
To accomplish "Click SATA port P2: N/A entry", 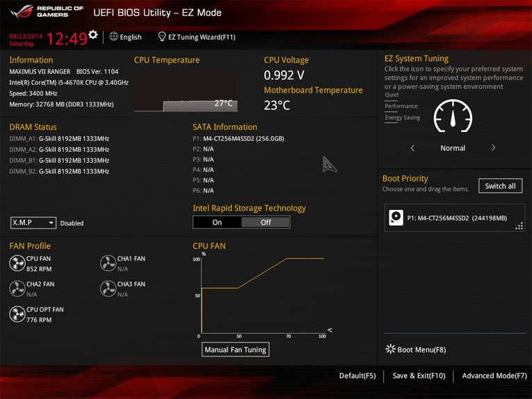I will coord(203,149).
